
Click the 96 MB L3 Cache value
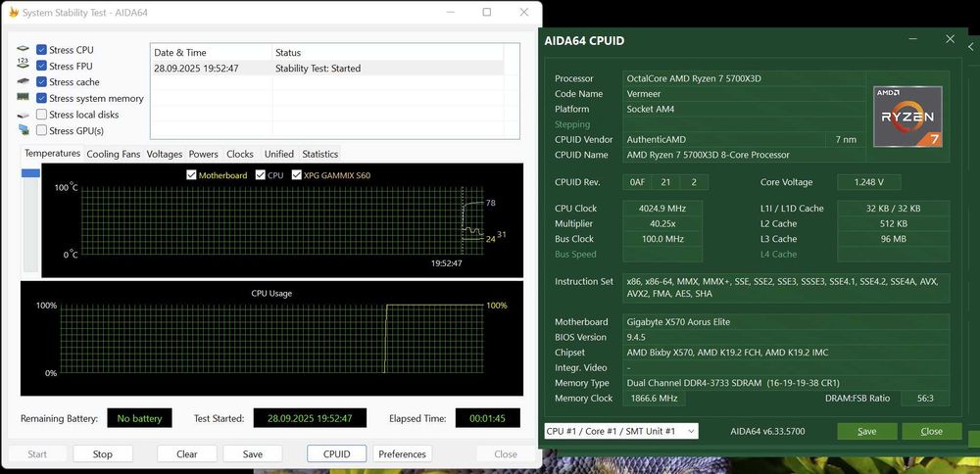click(893, 239)
